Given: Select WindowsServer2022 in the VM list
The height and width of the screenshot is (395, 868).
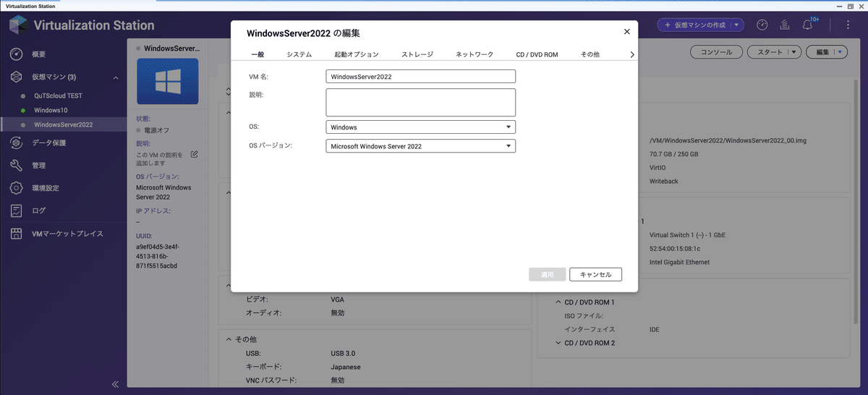Looking at the screenshot, I should pos(64,124).
